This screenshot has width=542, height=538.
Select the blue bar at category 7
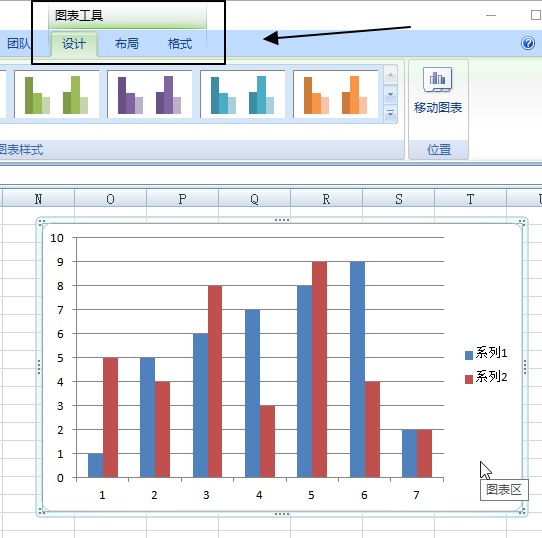click(410, 453)
